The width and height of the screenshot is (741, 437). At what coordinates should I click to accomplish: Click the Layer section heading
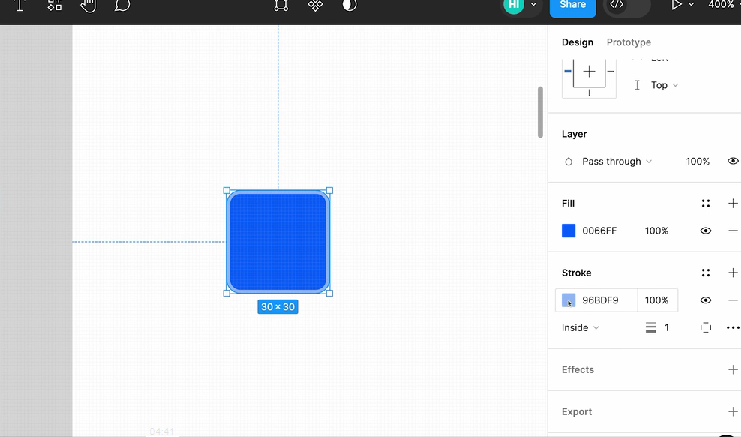tap(574, 134)
